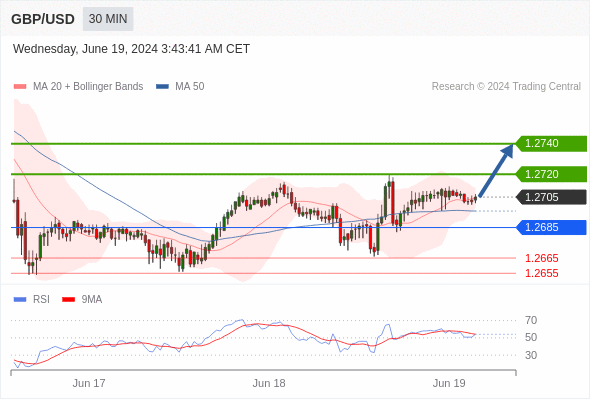This screenshot has width=590, height=400.
Task: Click the RSI 50 level label
Action: 531,337
